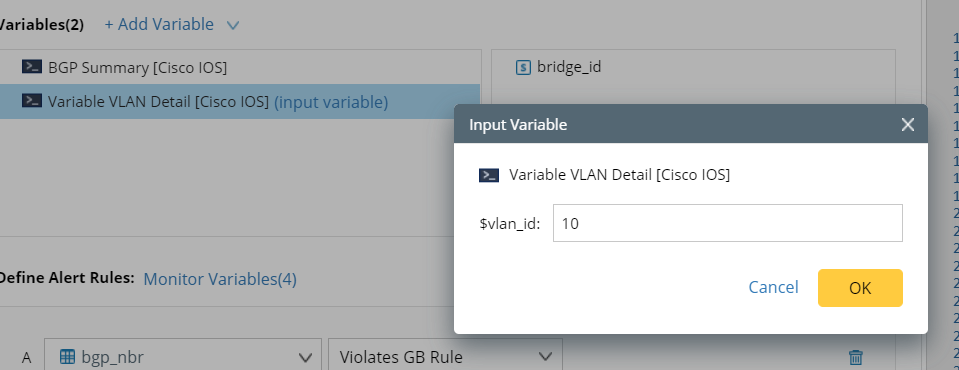Click the (input variable) label

[331, 102]
